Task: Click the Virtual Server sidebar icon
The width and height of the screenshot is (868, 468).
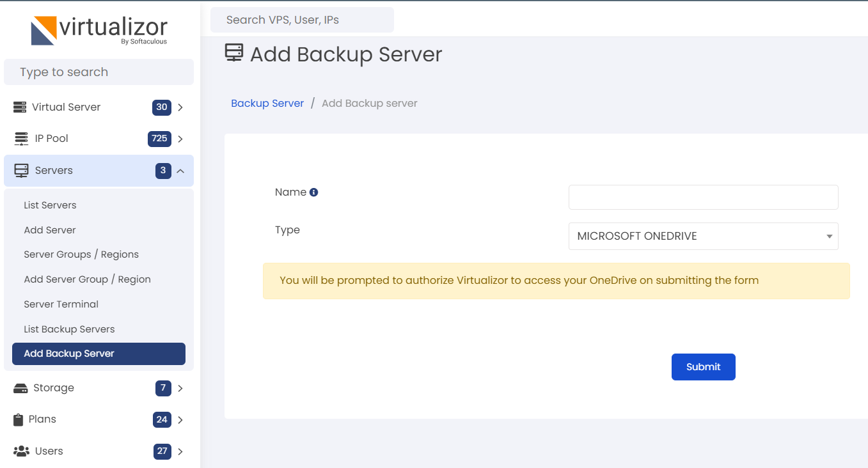Action: pos(20,107)
